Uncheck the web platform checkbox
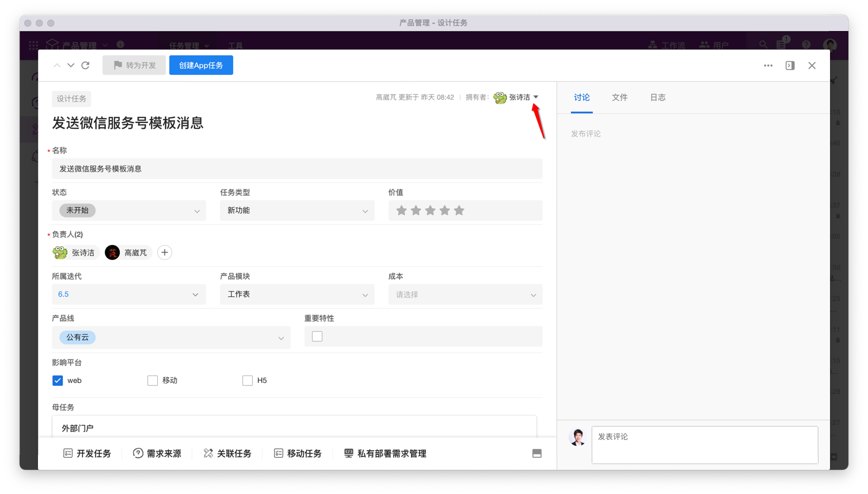 pos(58,381)
